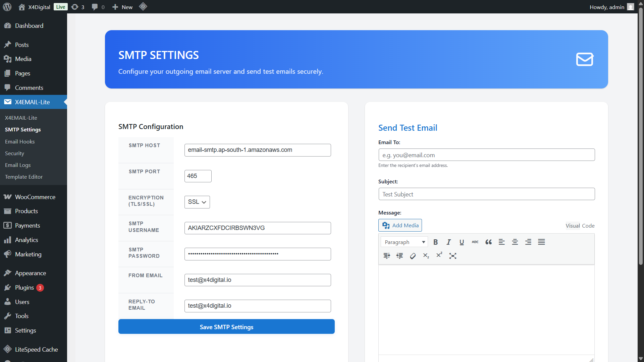Apply strikethrough text formatting
The height and width of the screenshot is (362, 644).
point(475,242)
